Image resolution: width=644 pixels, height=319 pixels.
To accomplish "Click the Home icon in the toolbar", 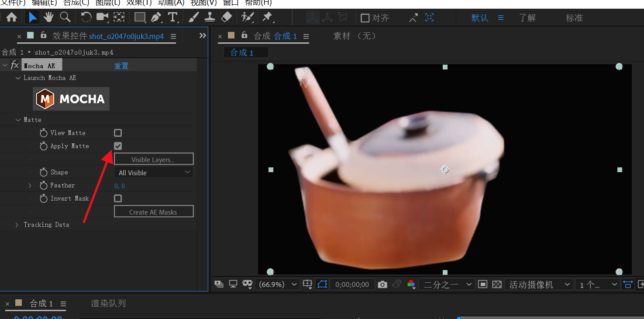I will [11, 17].
